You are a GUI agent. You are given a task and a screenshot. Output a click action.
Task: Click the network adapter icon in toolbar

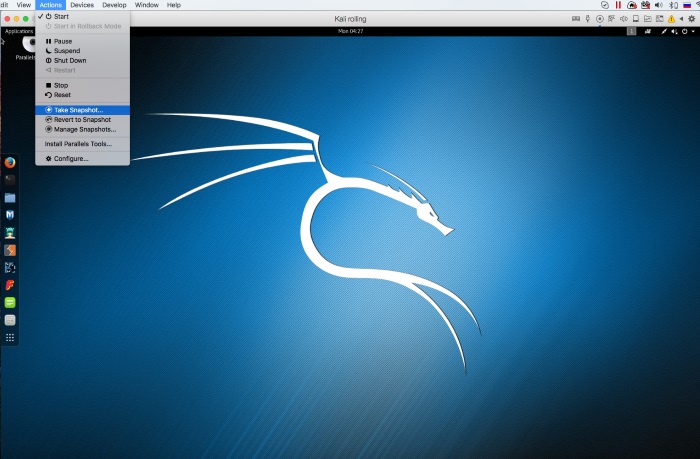point(612,19)
